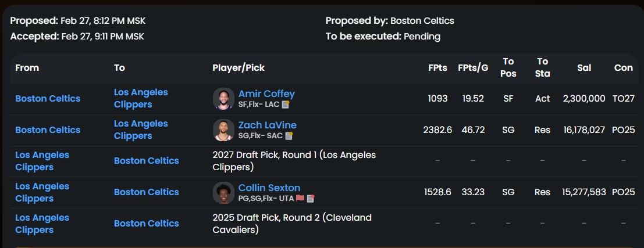Screen dimensions: 644x248
Task: Open Los Angeles Clippers To link in LaVine row
Action: coord(141,130)
